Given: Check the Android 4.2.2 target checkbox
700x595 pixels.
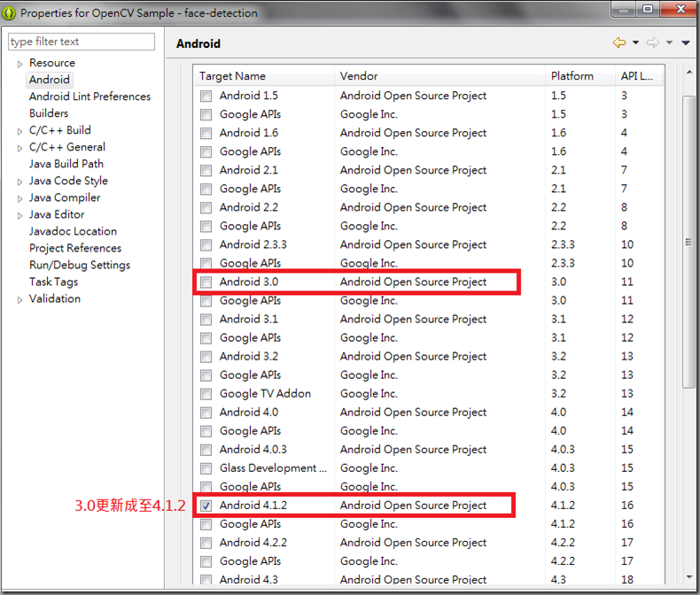Looking at the screenshot, I should pyautogui.click(x=206, y=543).
